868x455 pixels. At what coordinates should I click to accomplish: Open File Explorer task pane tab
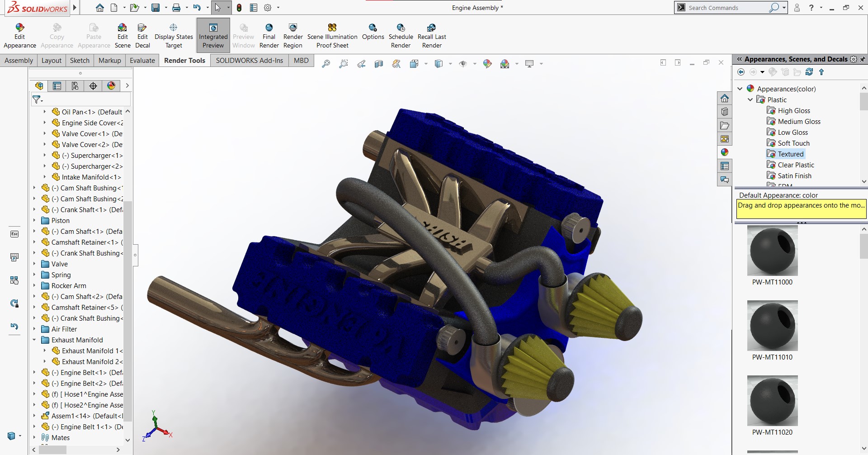point(725,125)
